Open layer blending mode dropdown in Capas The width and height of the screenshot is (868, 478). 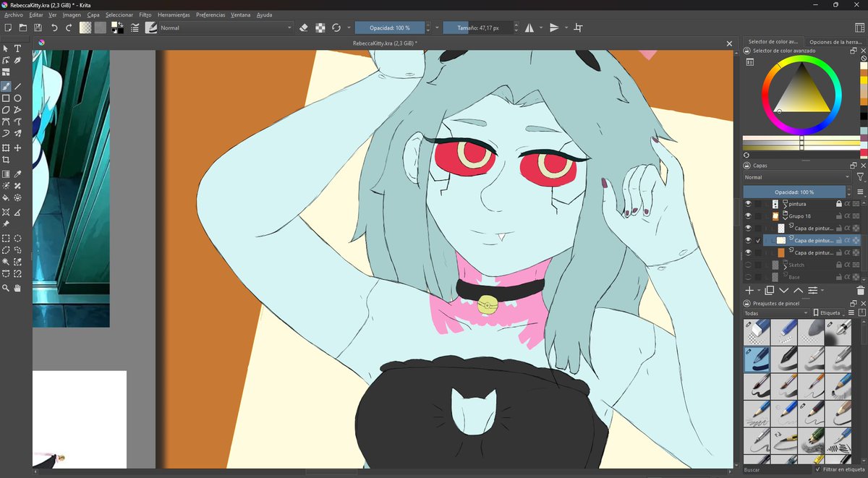pyautogui.click(x=797, y=177)
